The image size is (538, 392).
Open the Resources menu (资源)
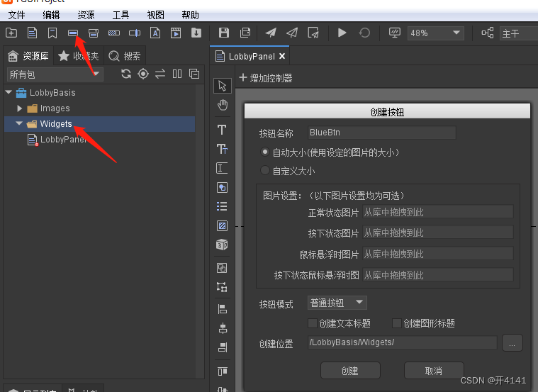(x=86, y=15)
